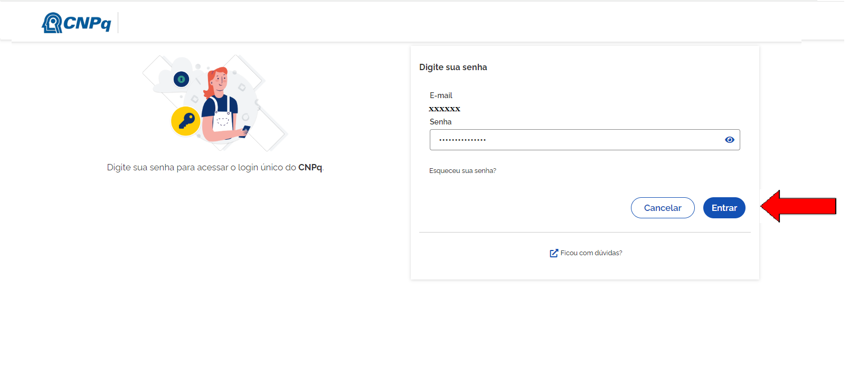This screenshot has width=868, height=376.
Task: Show password with the eye icon
Action: (x=730, y=140)
